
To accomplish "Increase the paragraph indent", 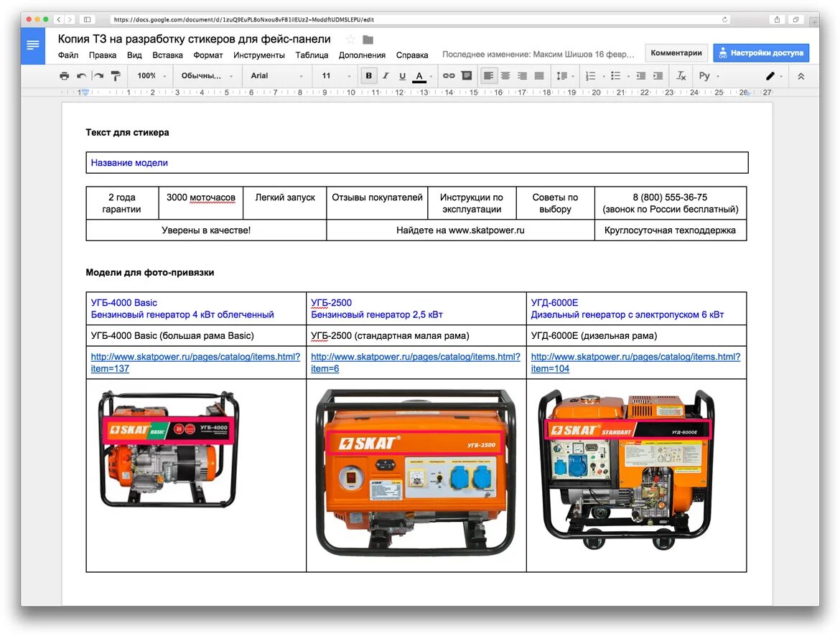I will [x=658, y=76].
